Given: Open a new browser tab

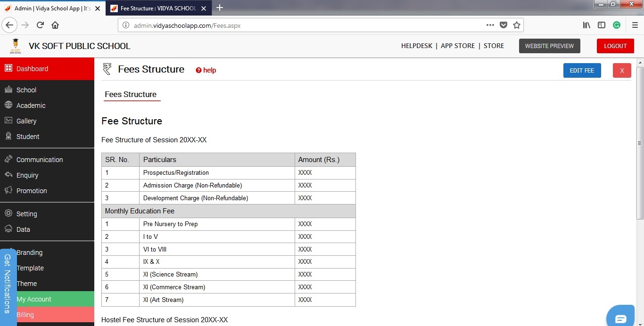Looking at the screenshot, I should tap(219, 8).
